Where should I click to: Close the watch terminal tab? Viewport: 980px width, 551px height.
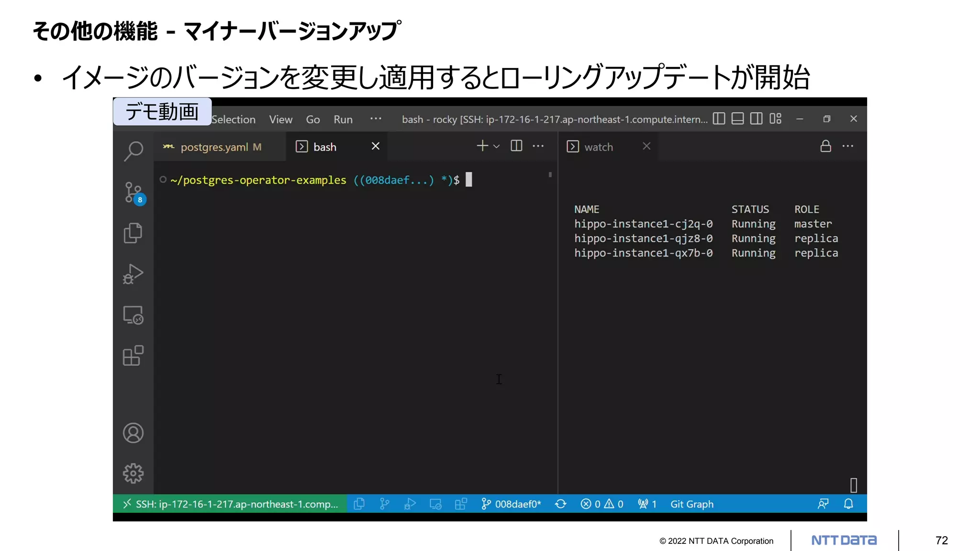click(646, 146)
